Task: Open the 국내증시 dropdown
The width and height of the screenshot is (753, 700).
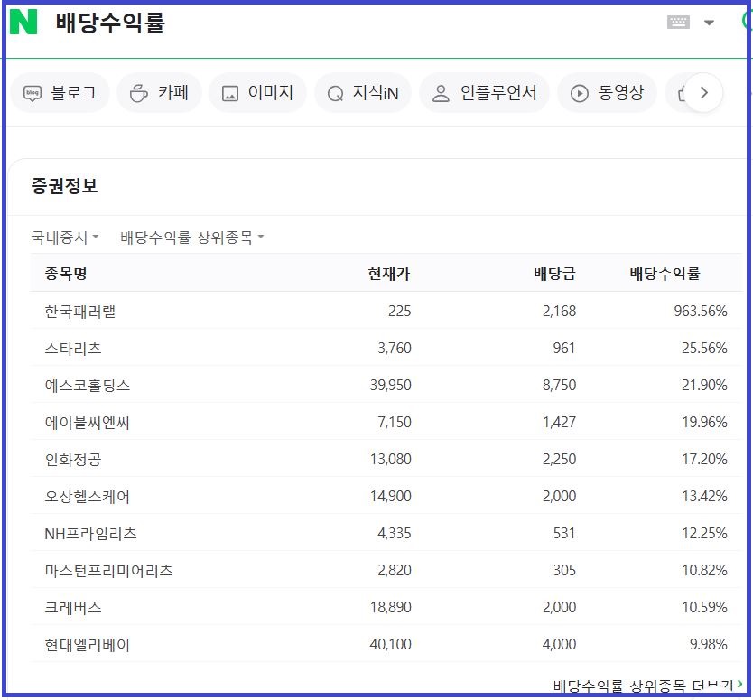Action: coord(64,237)
